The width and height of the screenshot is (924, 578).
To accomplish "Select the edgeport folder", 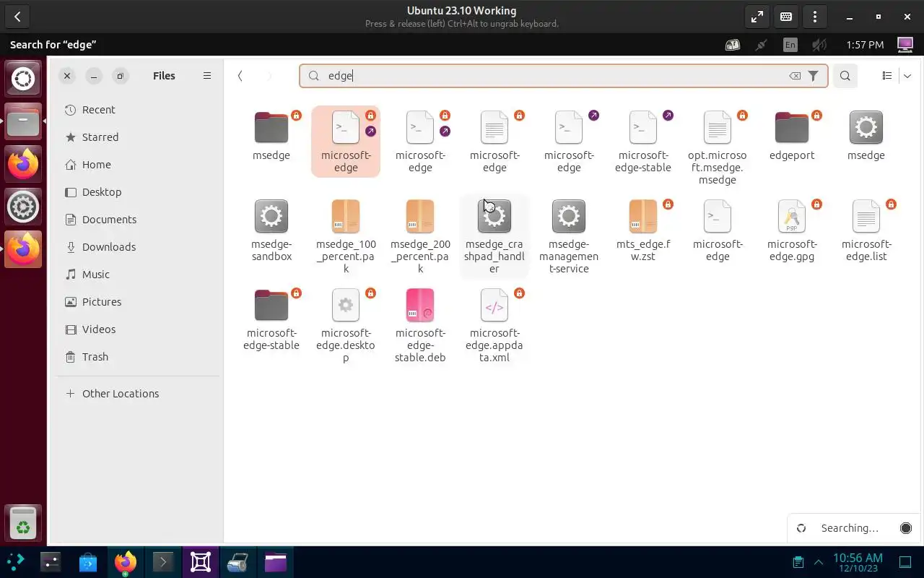I will coord(792,137).
